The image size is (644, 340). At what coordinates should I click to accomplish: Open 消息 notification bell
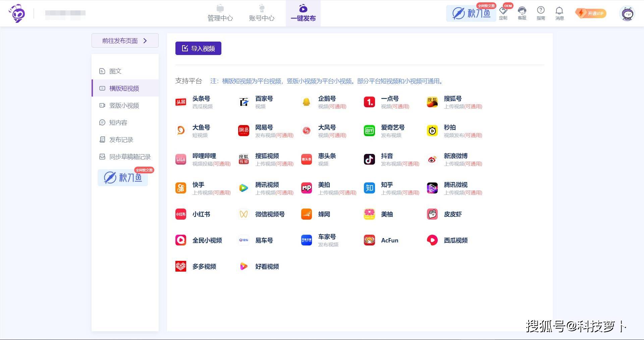[x=559, y=13]
